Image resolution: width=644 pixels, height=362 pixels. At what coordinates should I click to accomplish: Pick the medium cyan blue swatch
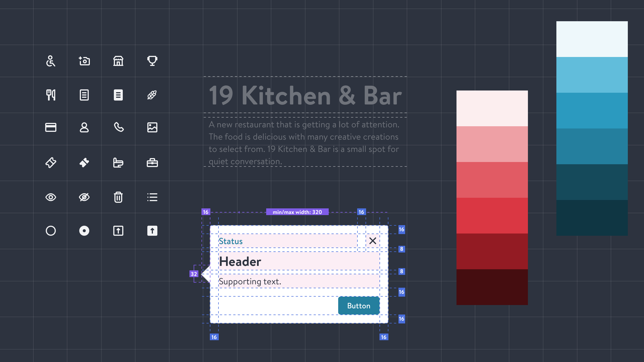pos(592,111)
